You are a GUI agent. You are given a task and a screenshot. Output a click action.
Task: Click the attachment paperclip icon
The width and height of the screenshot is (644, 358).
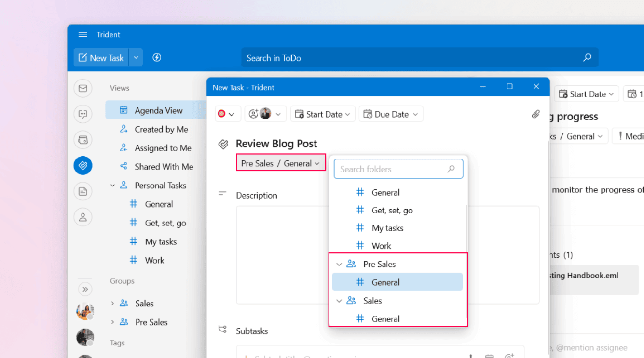point(535,114)
